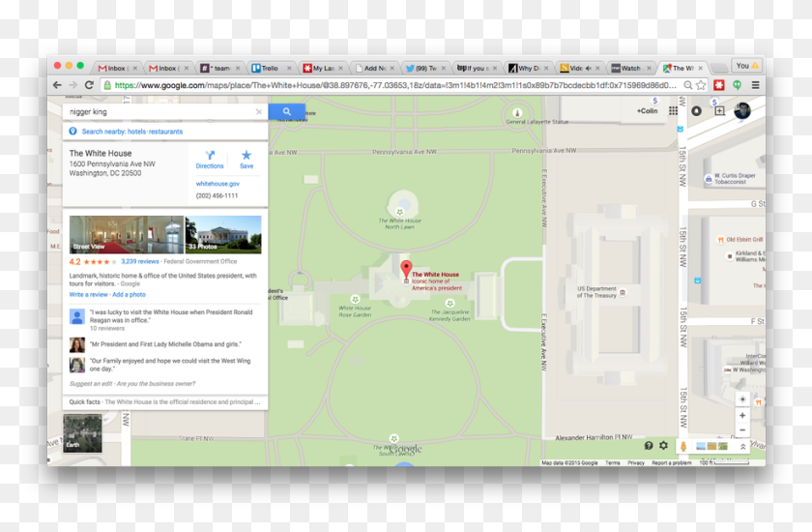Select The White House North Lawn marker

pyautogui.click(x=400, y=212)
